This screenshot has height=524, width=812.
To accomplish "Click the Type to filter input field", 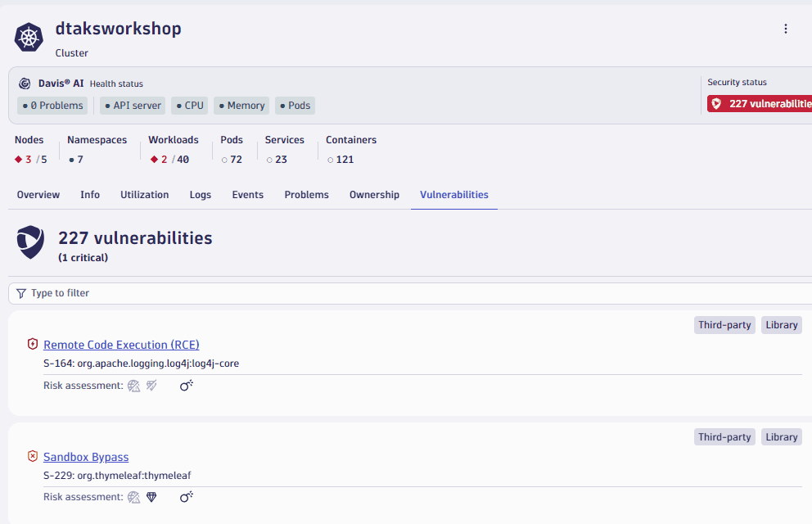I will point(409,293).
